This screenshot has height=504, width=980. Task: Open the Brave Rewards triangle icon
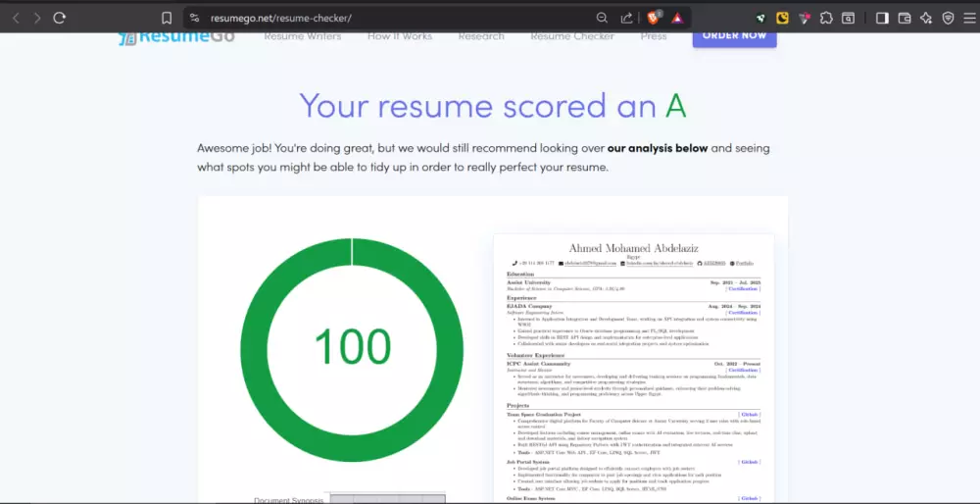(x=677, y=18)
